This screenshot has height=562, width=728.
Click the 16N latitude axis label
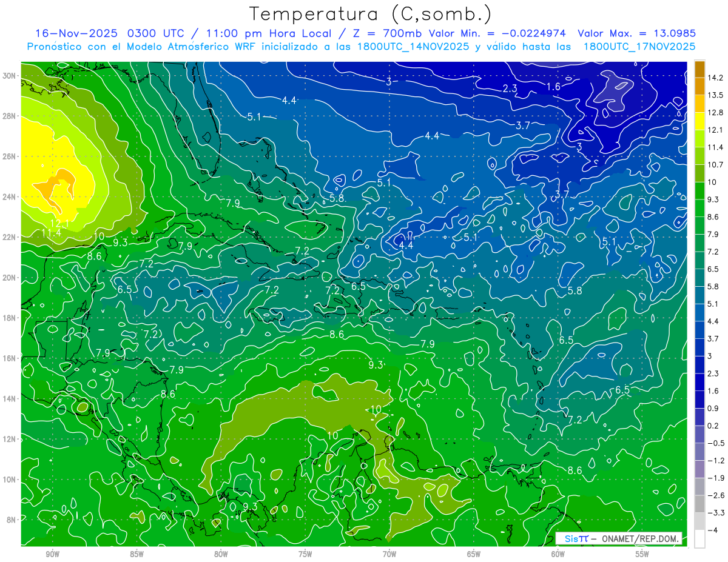9,358
